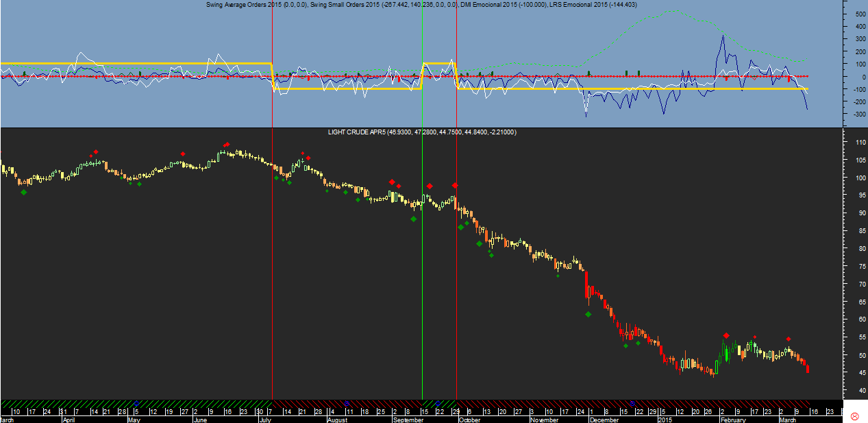
Task: Click October on the date axis
Action: click(470, 419)
